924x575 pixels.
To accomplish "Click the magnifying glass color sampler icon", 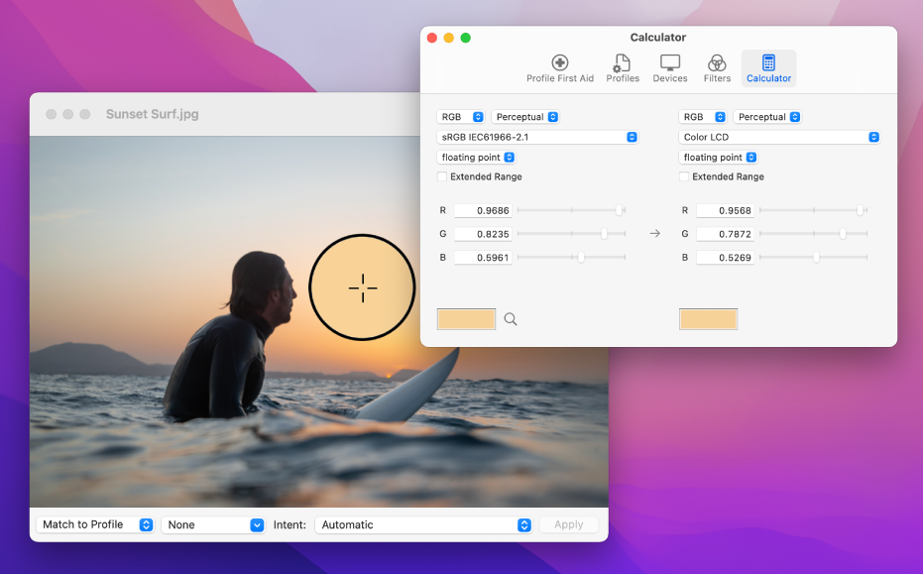I will pos(511,319).
